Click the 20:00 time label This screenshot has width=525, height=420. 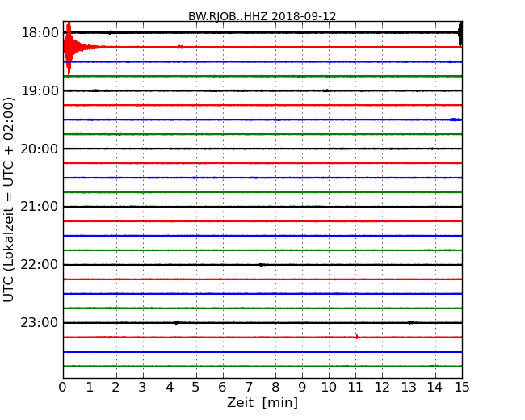(40, 149)
